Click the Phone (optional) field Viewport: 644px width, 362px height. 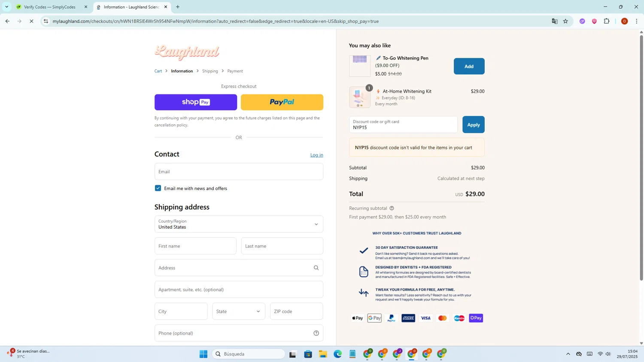[239, 333]
